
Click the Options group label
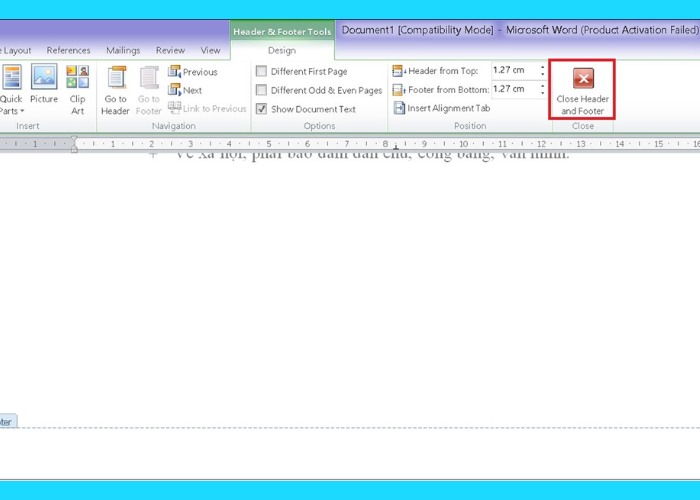[x=319, y=126]
